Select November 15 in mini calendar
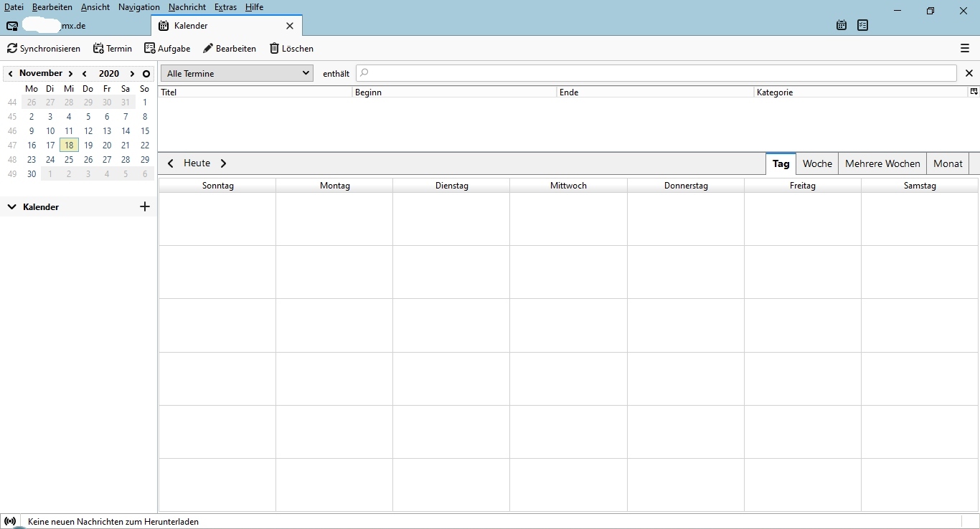This screenshot has width=980, height=529. (x=145, y=131)
